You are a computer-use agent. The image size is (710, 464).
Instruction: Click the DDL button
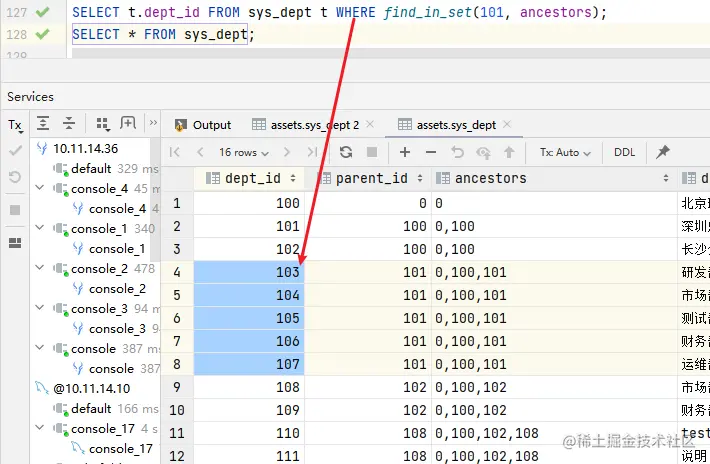(x=624, y=153)
